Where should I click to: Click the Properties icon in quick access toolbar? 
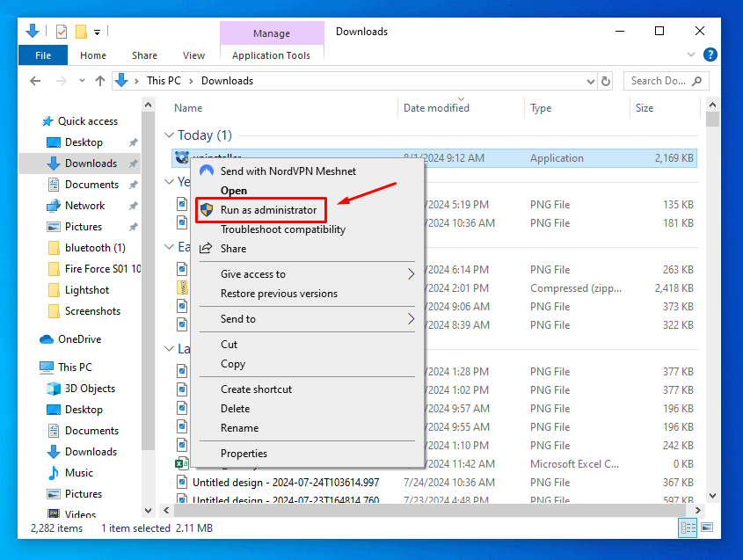coord(62,32)
